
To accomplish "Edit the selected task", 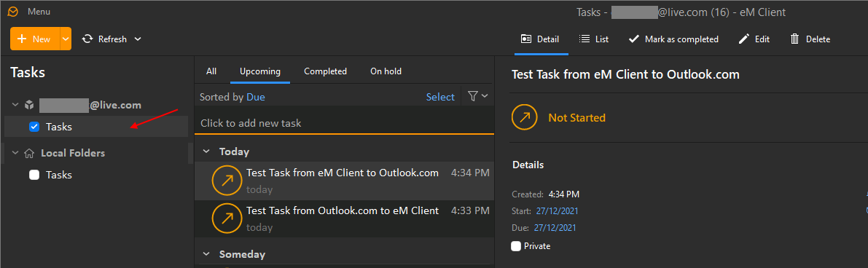I will 754,39.
